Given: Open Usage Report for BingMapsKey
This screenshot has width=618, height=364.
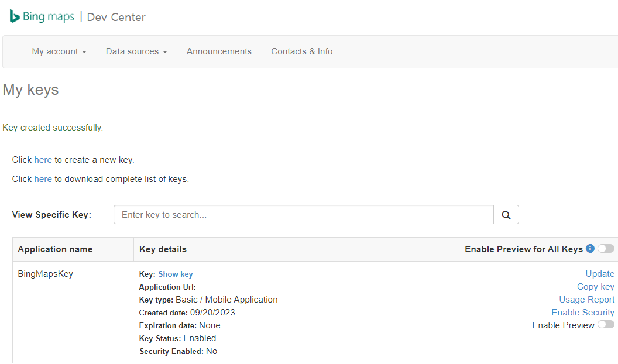Looking at the screenshot, I should coord(586,300).
